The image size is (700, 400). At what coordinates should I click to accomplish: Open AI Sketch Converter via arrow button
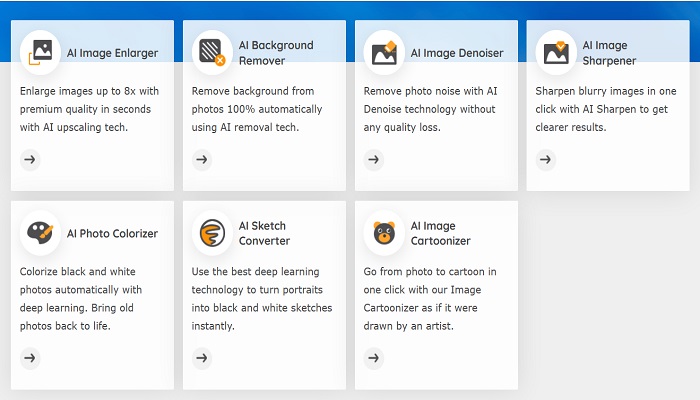202,358
